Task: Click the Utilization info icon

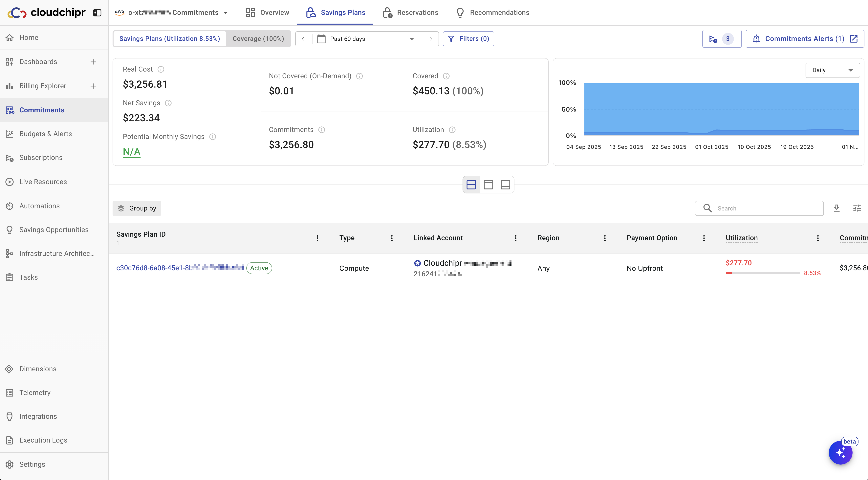Action: [452, 130]
